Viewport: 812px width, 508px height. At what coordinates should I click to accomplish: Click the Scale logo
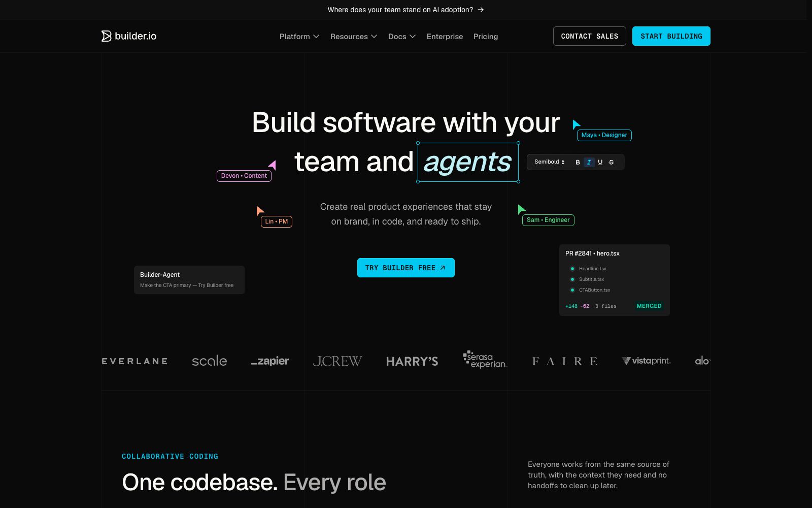[209, 361]
